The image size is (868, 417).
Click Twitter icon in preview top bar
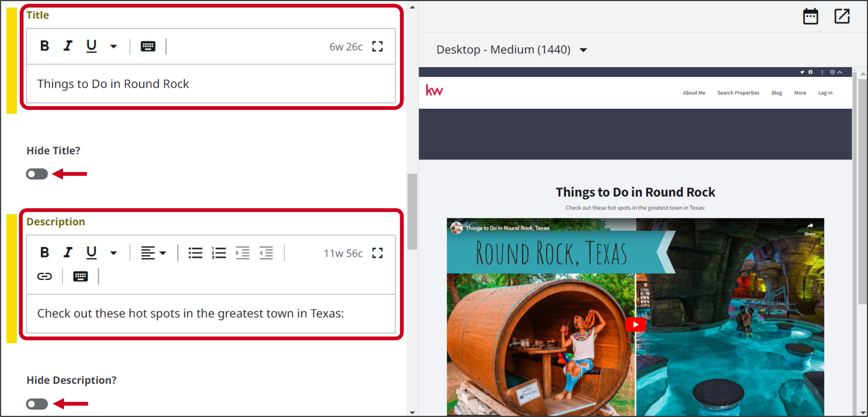pyautogui.click(x=802, y=72)
